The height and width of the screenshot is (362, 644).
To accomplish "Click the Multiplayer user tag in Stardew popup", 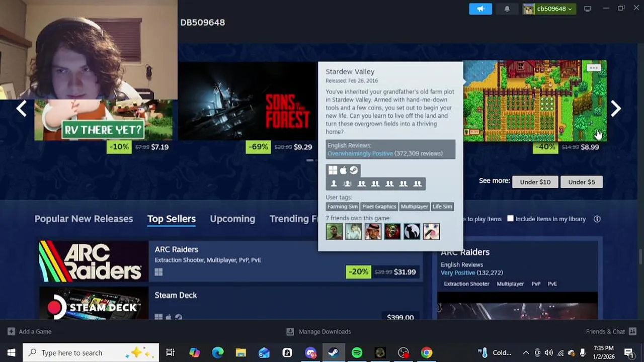I will pyautogui.click(x=414, y=207).
